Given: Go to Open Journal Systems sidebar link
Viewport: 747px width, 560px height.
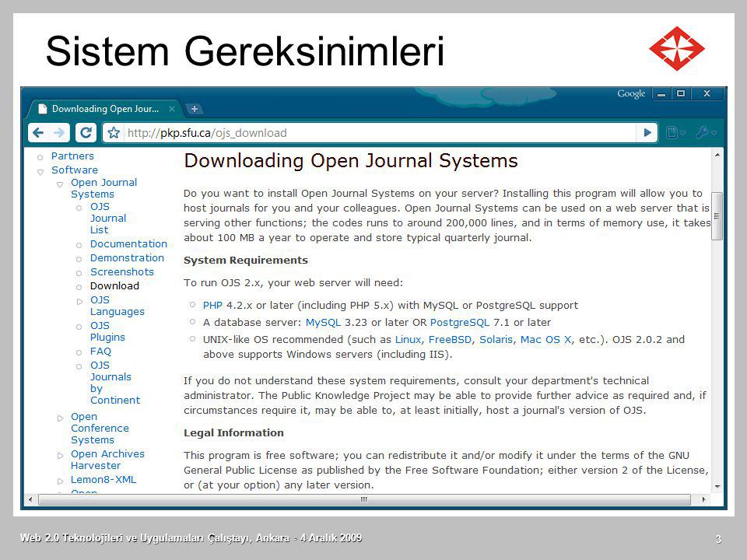Looking at the screenshot, I should click(103, 188).
